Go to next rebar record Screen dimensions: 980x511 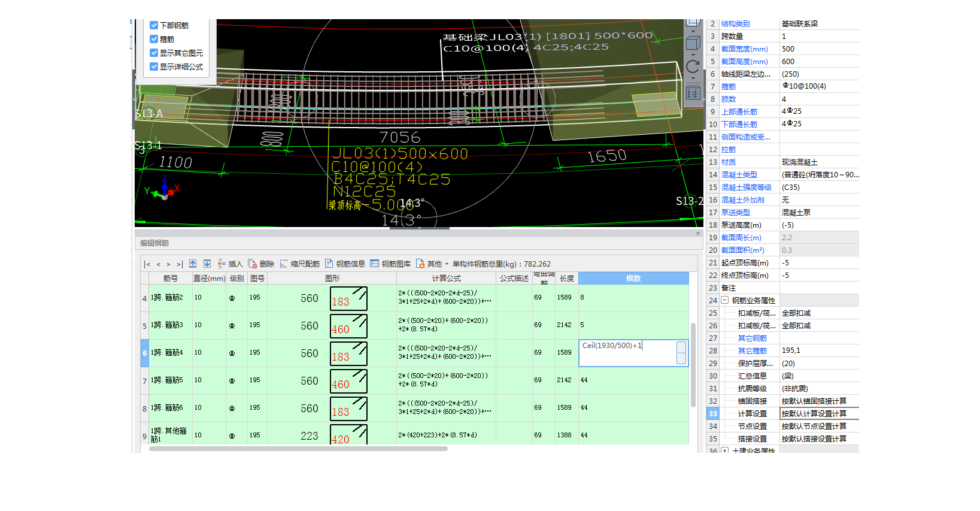pos(169,264)
